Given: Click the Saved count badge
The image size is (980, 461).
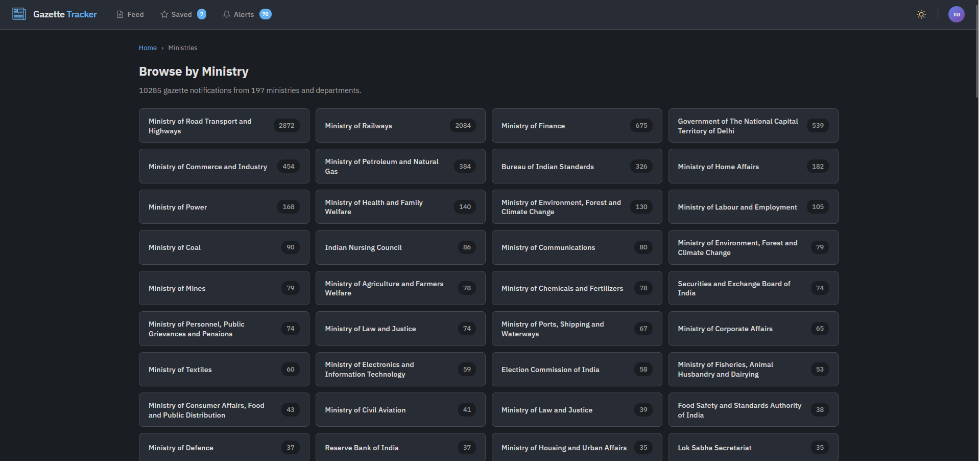Looking at the screenshot, I should (202, 14).
